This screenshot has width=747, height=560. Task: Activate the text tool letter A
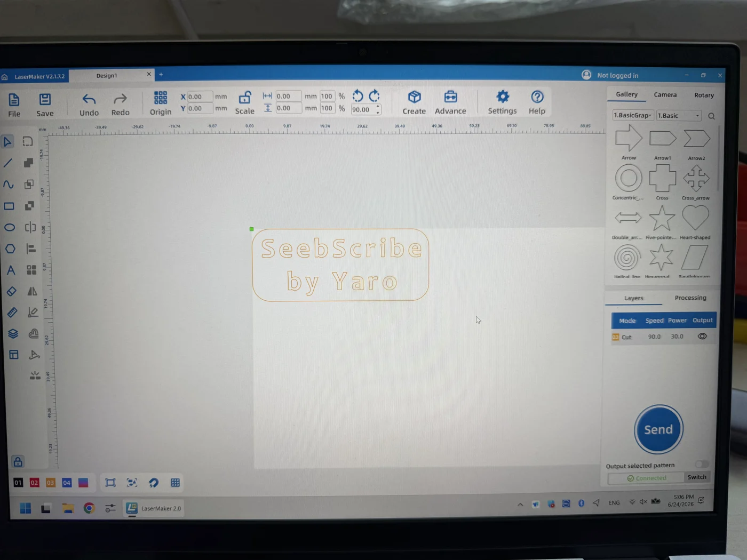point(11,270)
